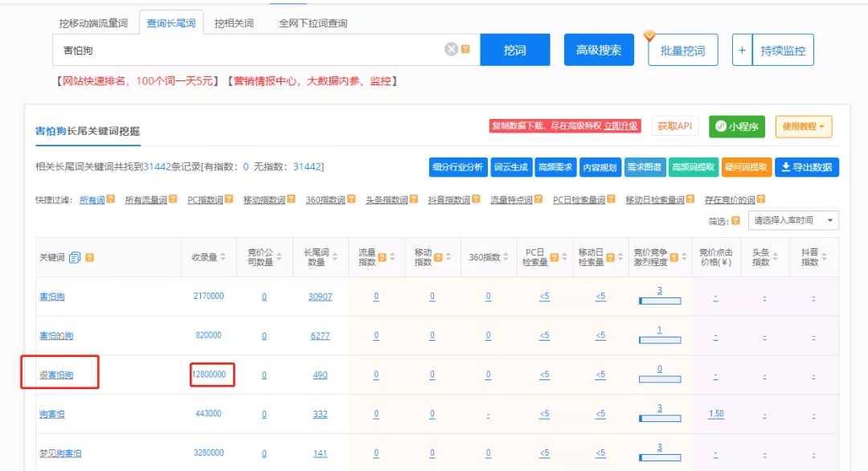This screenshot has height=471, width=868.
Task: Click the 导出数据 download button
Action: pos(806,167)
